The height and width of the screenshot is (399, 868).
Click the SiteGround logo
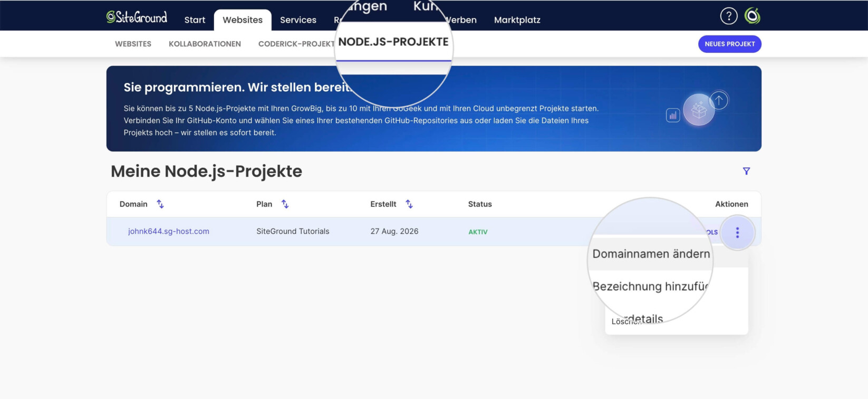pos(137,17)
